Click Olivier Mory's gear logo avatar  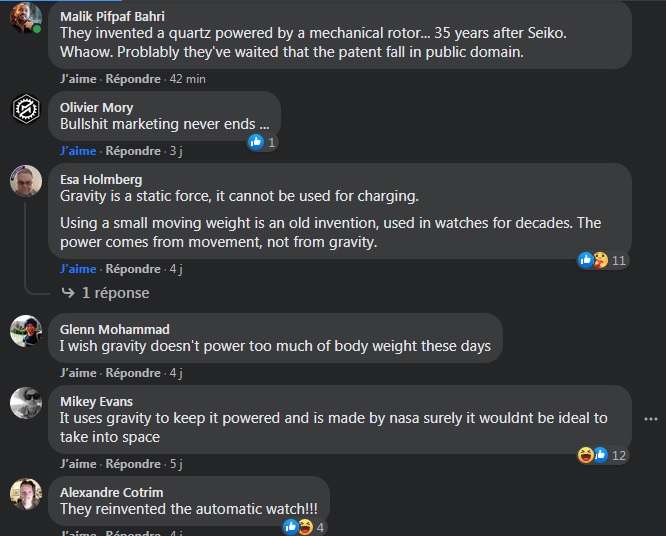[26, 109]
